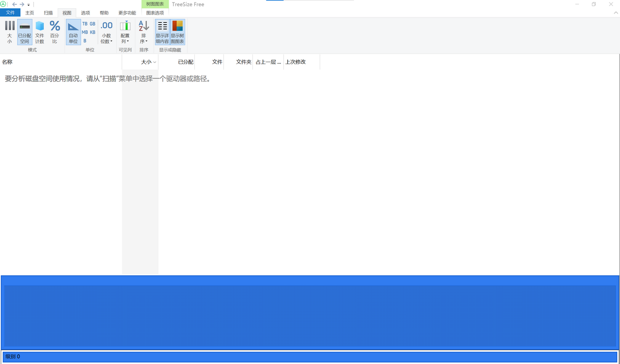Click the navigate back arrow
The image size is (620, 364).
15,4
